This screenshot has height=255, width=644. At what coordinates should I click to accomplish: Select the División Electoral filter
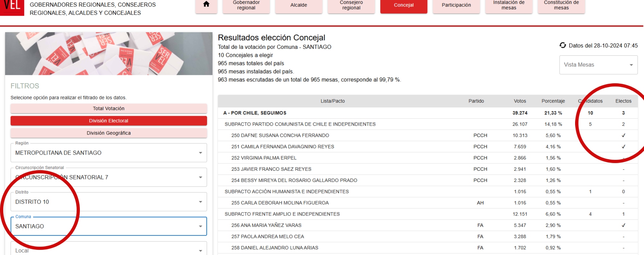(x=109, y=121)
